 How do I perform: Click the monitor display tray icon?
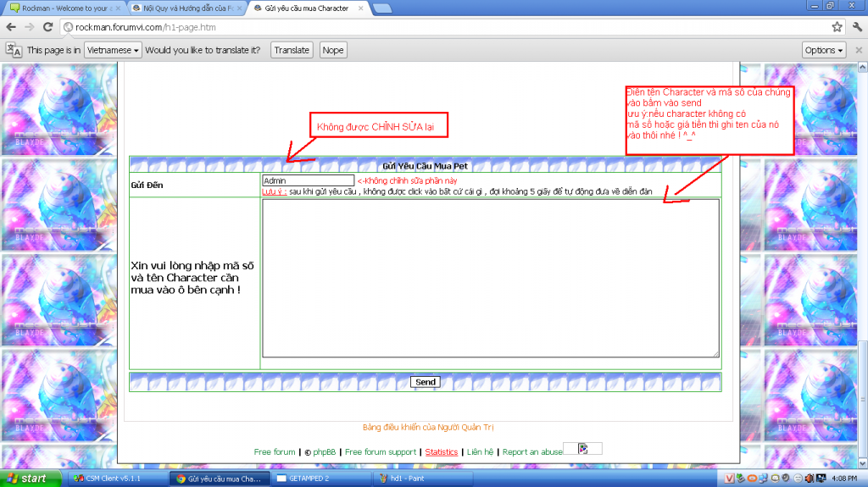(x=821, y=479)
